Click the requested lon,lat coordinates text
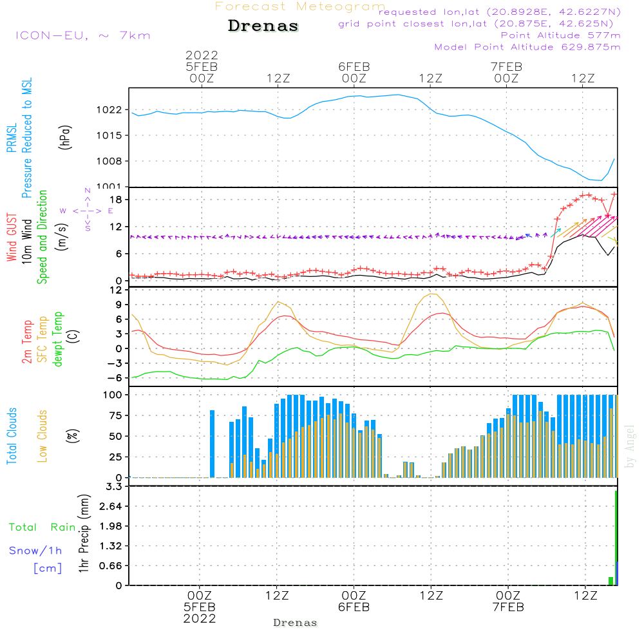The image size is (644, 644). pos(499,12)
